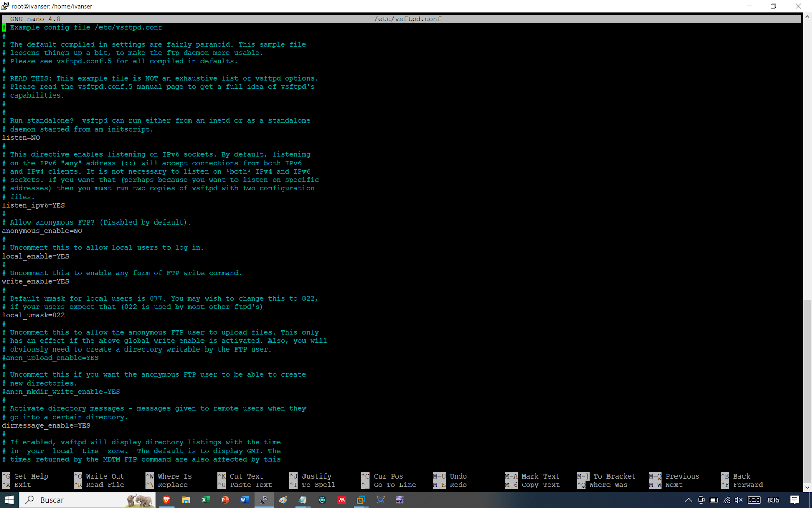812x508 pixels.
Task: Open Excel from the taskbar
Action: click(x=206, y=500)
